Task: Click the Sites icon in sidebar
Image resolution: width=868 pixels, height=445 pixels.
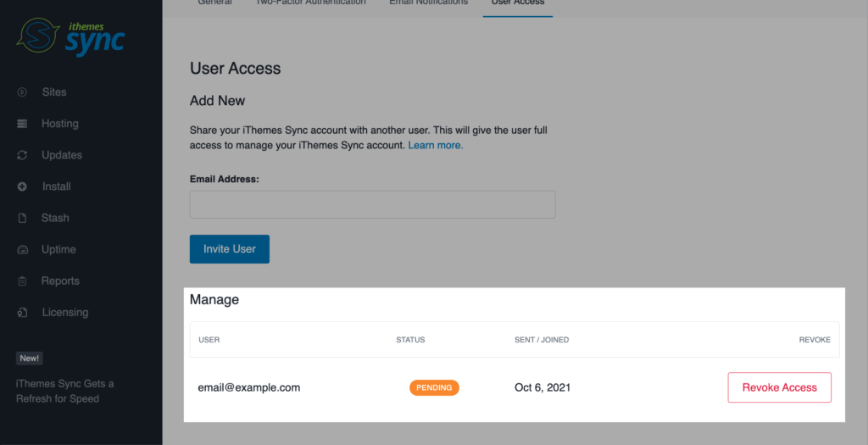Action: pyautogui.click(x=23, y=92)
